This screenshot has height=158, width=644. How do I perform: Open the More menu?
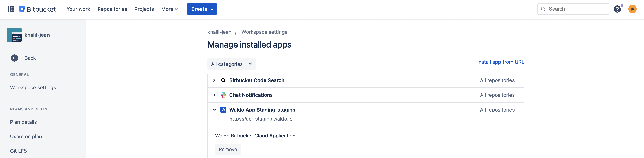169,9
